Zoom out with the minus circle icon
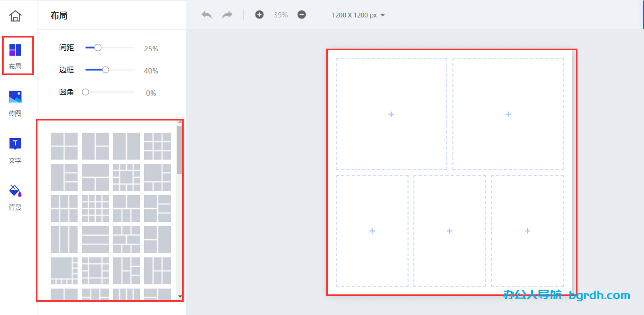The height and width of the screenshot is (315, 644). [301, 15]
